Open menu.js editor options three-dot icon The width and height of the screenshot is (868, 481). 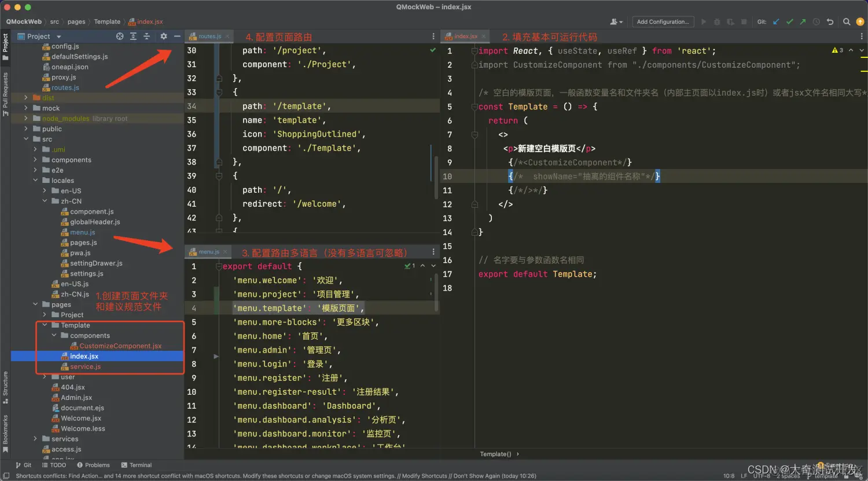[x=433, y=252]
